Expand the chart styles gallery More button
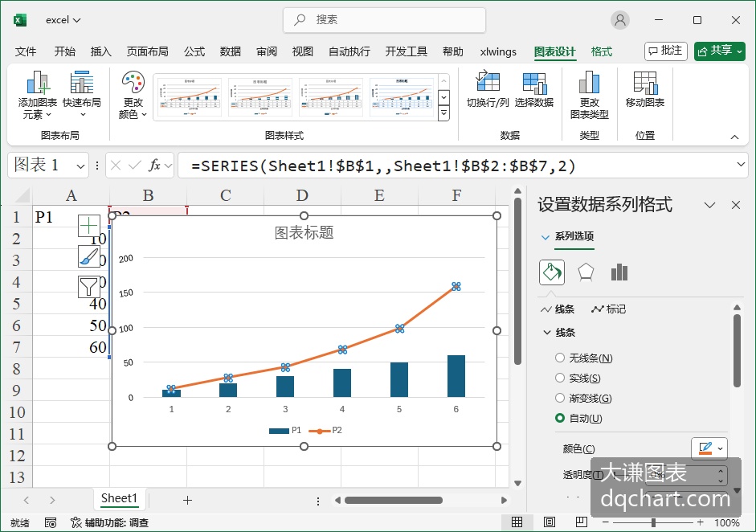Viewport: 756px width, 532px height. coord(443,114)
